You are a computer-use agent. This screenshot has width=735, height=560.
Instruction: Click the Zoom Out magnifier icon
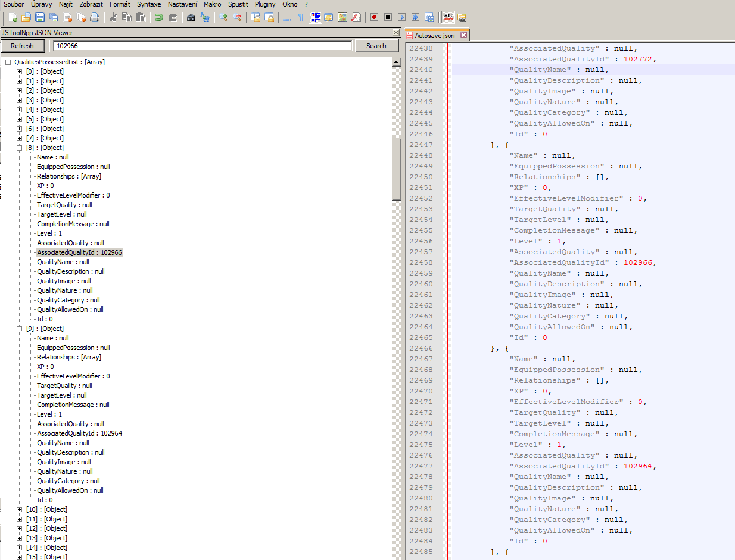(237, 17)
